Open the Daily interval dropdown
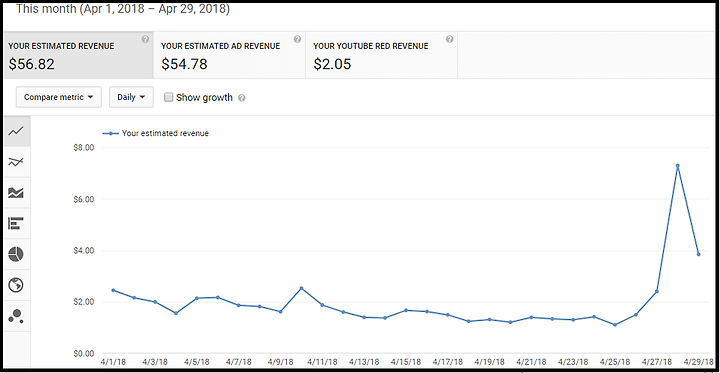 [x=131, y=97]
